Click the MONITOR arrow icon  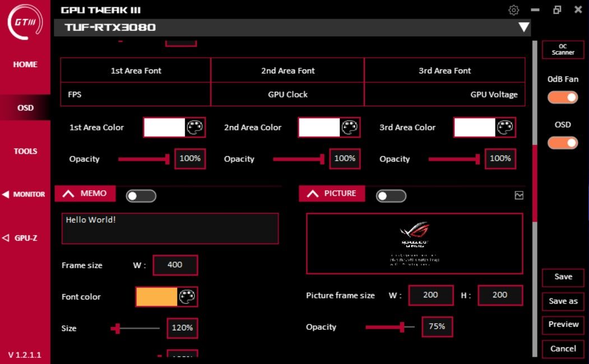pyautogui.click(x=6, y=194)
